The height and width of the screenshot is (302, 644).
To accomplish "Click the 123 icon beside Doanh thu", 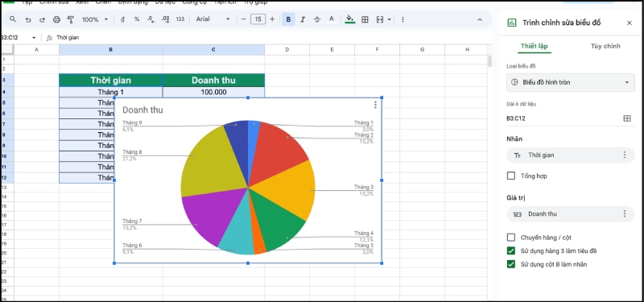I will coord(518,214).
